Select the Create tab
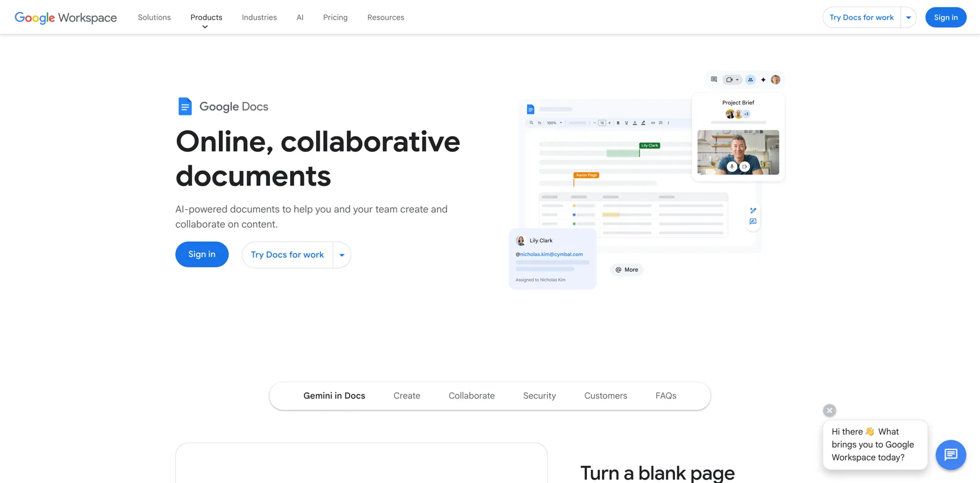980x483 pixels. pos(407,396)
